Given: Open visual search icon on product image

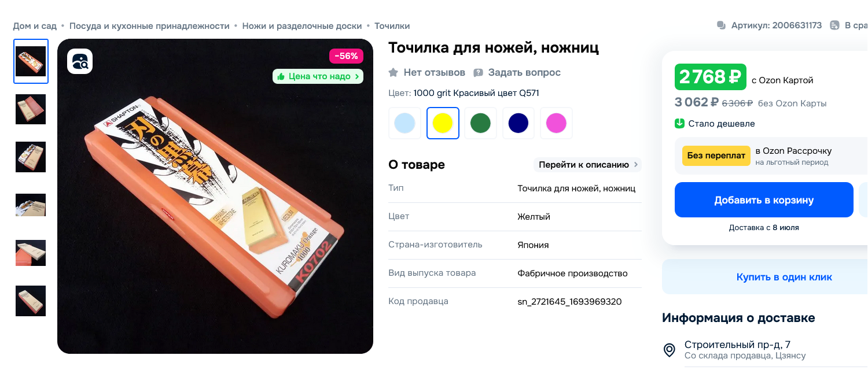Looking at the screenshot, I should coord(80,61).
